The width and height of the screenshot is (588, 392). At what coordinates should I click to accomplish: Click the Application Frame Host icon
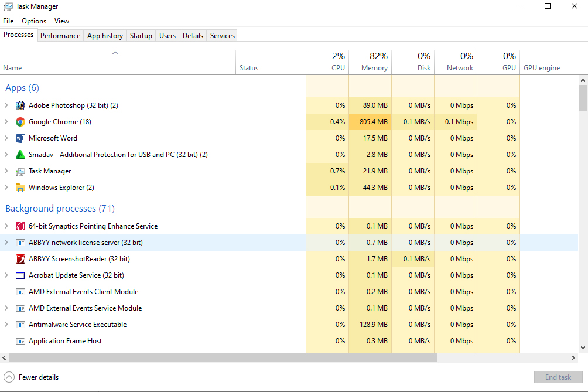coord(20,341)
